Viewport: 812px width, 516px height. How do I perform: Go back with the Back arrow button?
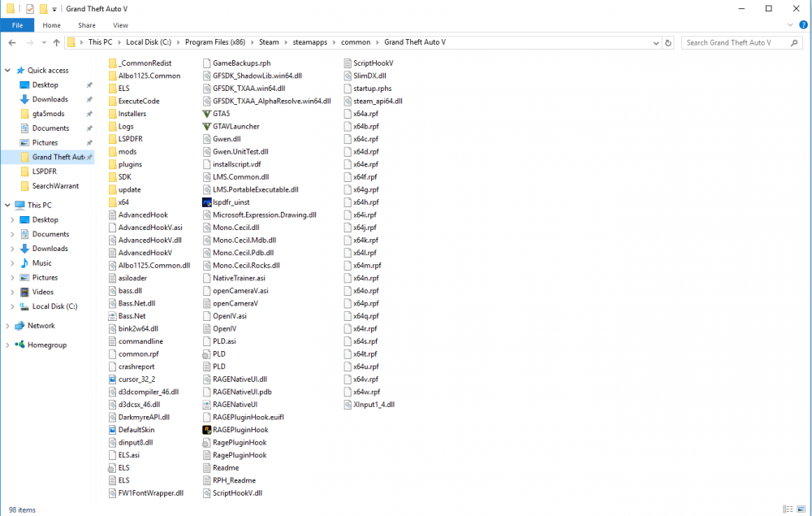12,42
